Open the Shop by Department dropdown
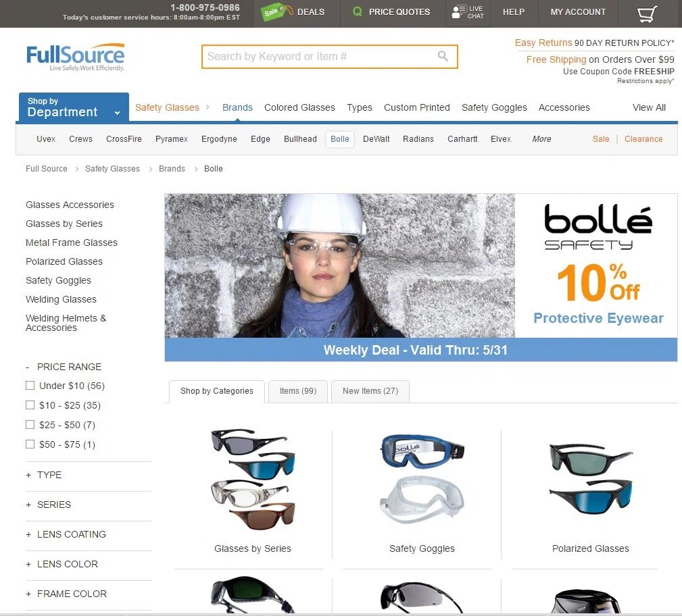Screen dimensions: 682x616 point(74,107)
